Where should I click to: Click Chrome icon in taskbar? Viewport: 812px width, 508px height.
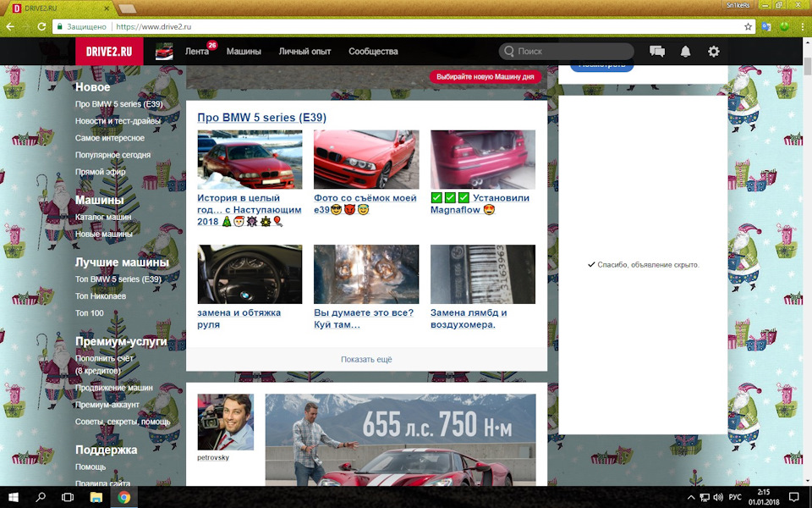click(x=123, y=498)
